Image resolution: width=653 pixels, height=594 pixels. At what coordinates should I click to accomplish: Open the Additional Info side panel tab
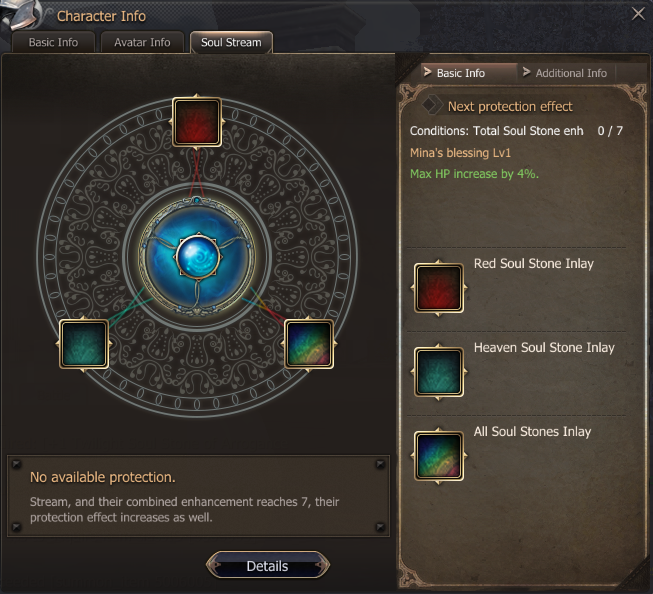566,73
